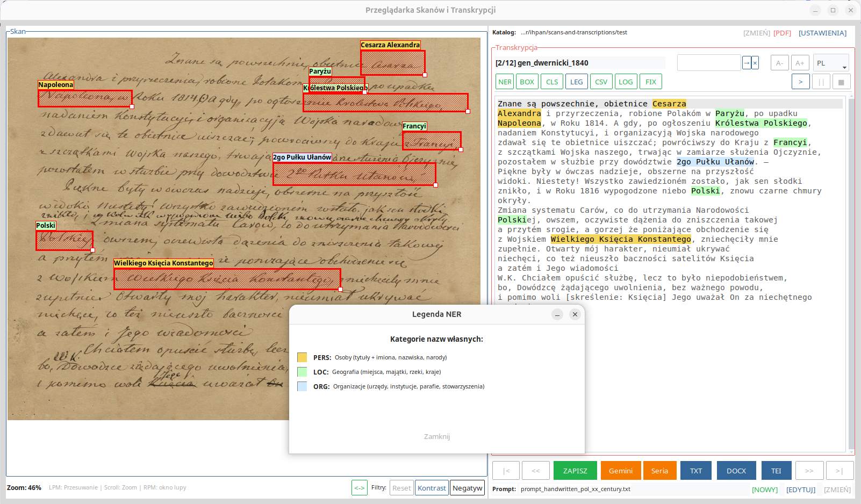The height and width of the screenshot is (504, 861).
Task: Create new prompt with [NOWY]
Action: (x=765, y=489)
